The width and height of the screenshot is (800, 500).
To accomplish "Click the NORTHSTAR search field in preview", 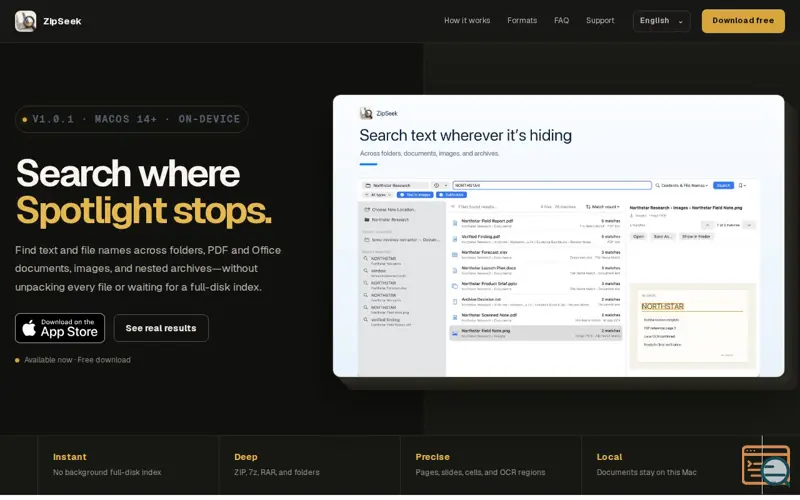I will (x=552, y=185).
